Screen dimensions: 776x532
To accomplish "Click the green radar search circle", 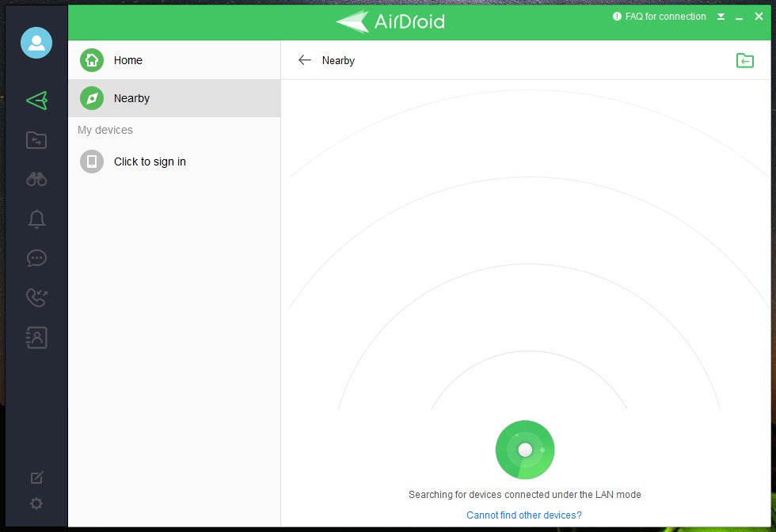I will pos(525,450).
